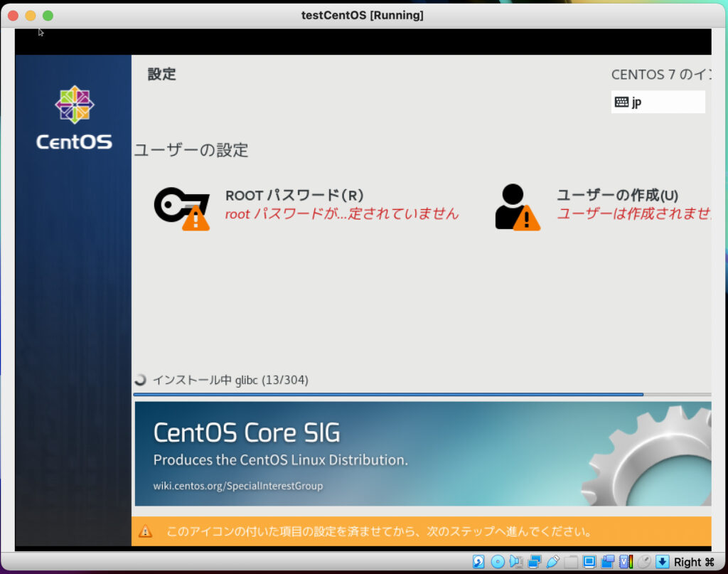Open the audio indicator in the status bar
The height and width of the screenshot is (574, 728).
pyautogui.click(x=516, y=562)
